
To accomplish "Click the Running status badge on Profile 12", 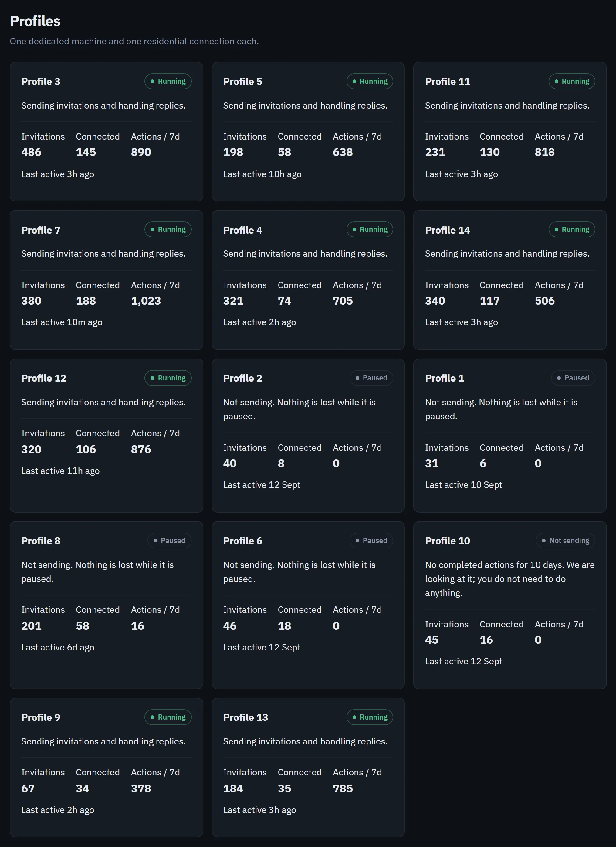I will [x=168, y=378].
